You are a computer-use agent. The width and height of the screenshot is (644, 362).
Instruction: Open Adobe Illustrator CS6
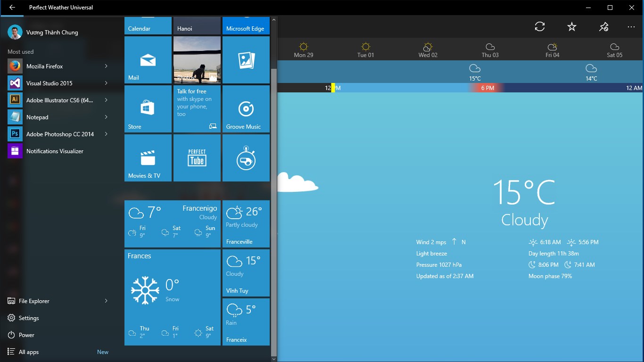tap(58, 100)
